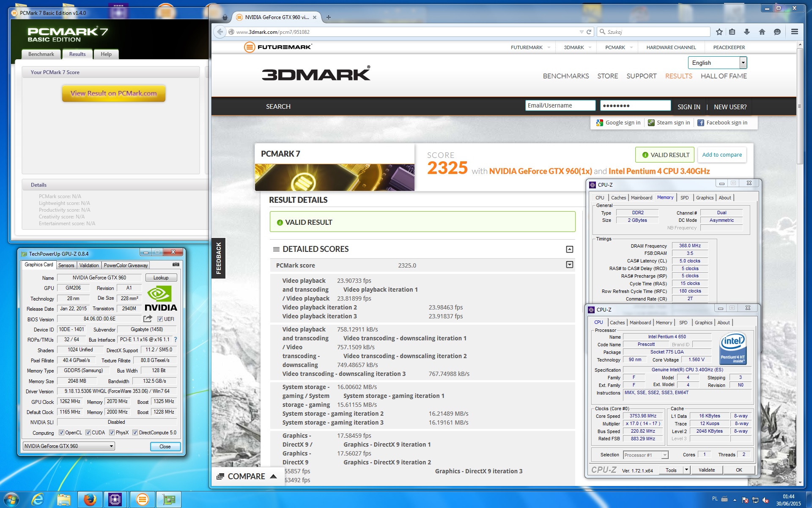Open the FEEDBACK side tab
The height and width of the screenshot is (508, 812).
coord(218,258)
